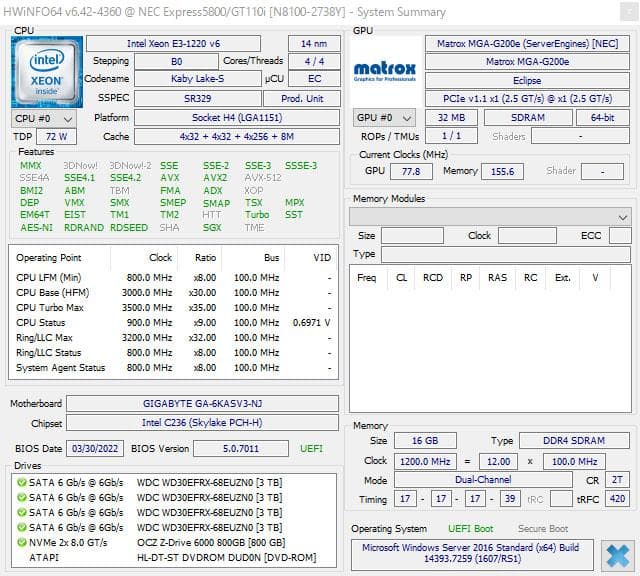
Task: Click the AVX2 feature label
Action: 215,178
